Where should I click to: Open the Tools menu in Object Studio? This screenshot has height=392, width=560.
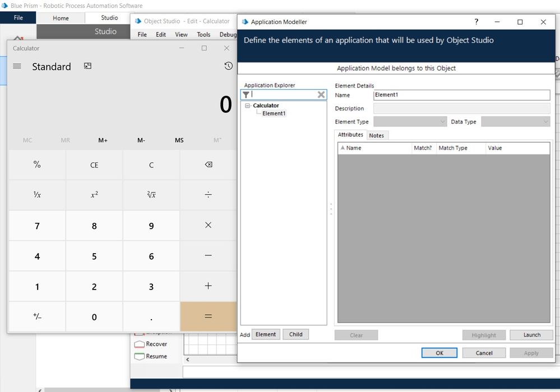[x=203, y=35]
